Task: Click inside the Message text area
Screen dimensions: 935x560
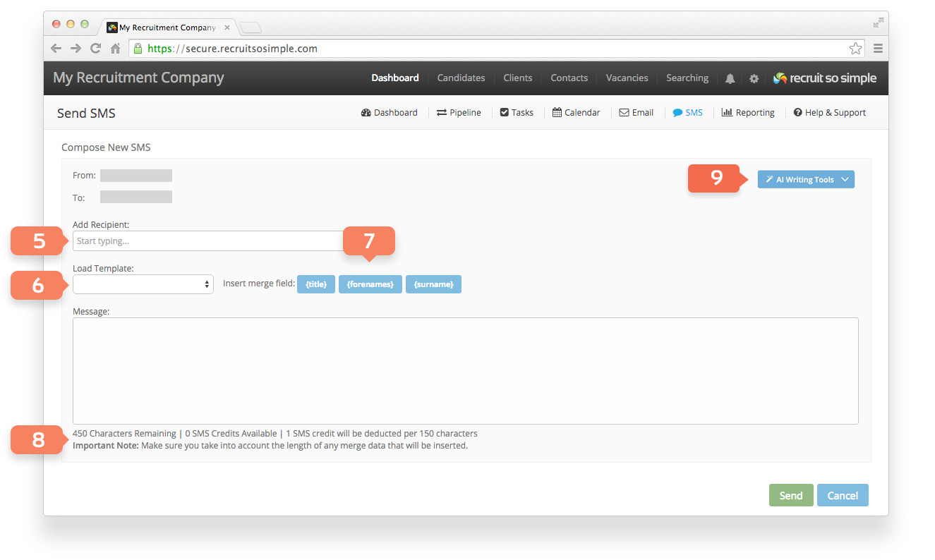Action: (466, 371)
